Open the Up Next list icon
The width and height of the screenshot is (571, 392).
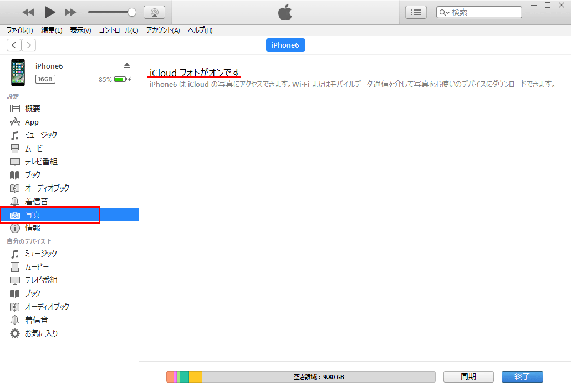[x=416, y=12]
